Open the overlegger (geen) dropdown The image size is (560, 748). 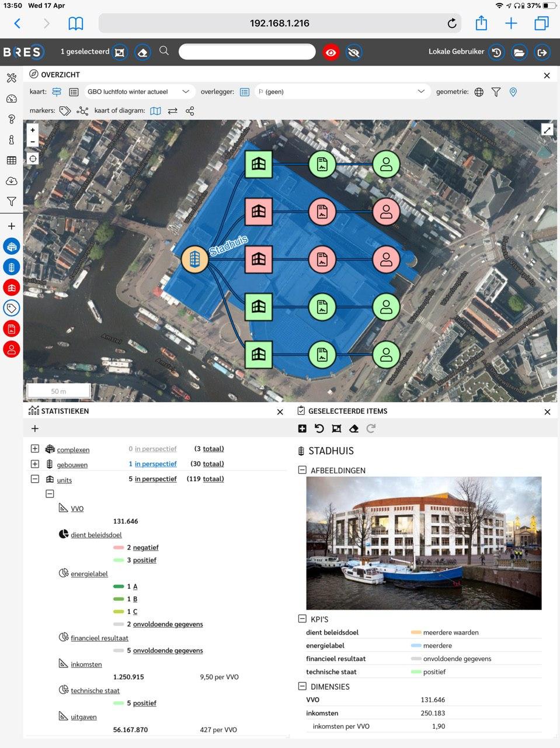(342, 92)
